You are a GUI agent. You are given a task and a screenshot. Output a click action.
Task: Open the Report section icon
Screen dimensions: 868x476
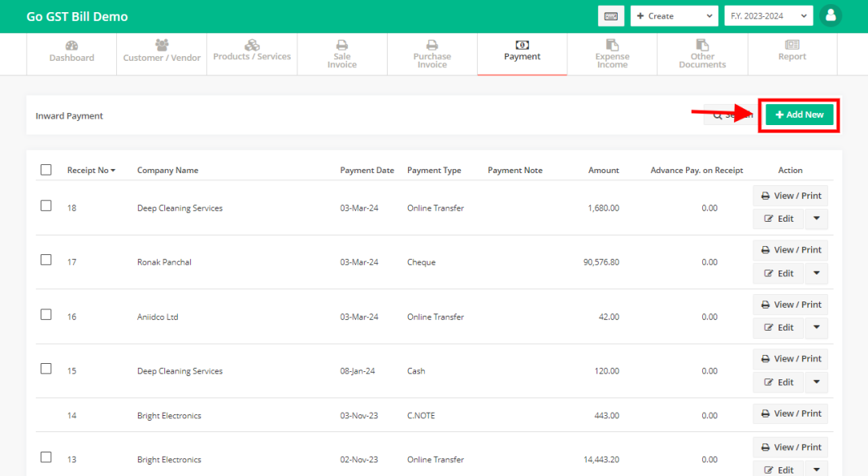pos(792,46)
